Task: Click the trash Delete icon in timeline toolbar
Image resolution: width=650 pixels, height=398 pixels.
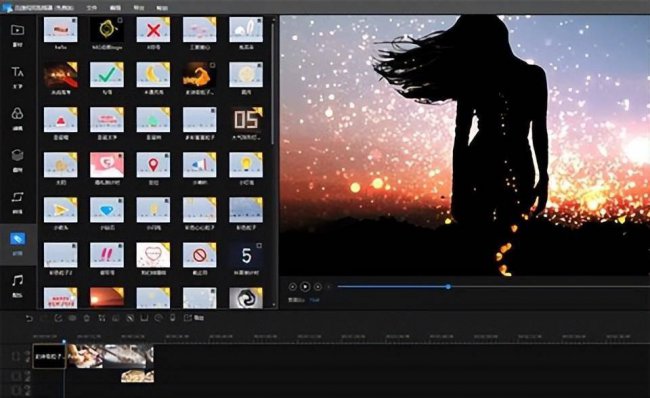Action: 87,318
